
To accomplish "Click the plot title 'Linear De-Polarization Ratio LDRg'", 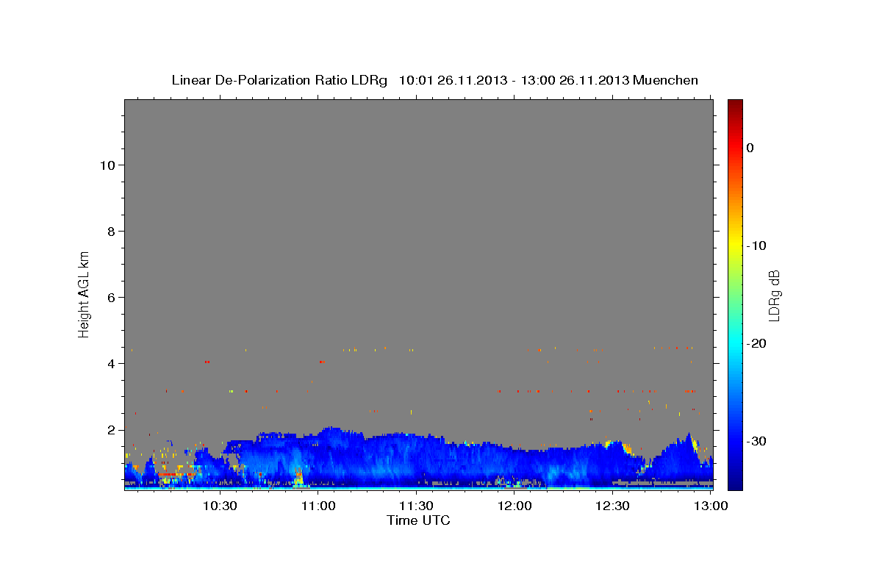I will [279, 80].
